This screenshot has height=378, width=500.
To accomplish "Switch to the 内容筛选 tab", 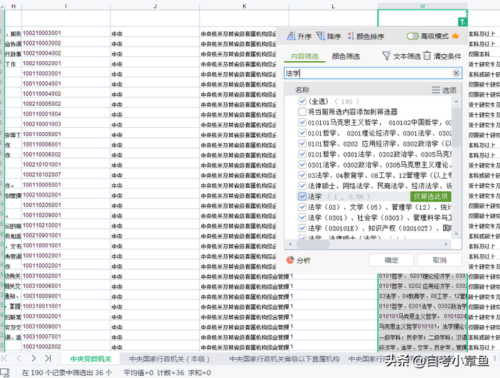I will [x=305, y=56].
